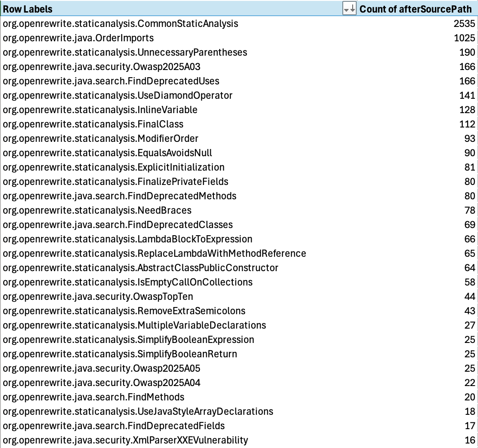Select the FinalizePrivateFields row label

(x=115, y=181)
